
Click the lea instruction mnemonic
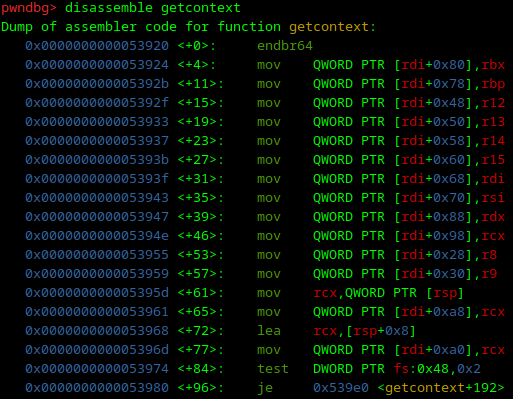(x=269, y=331)
